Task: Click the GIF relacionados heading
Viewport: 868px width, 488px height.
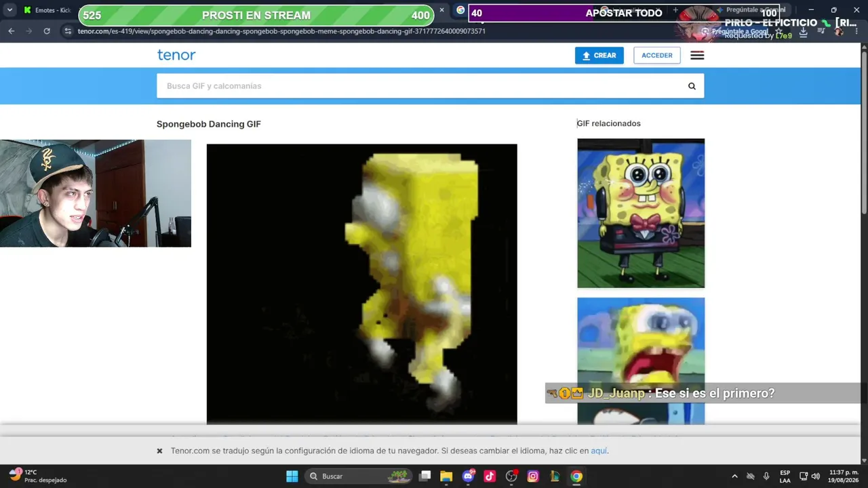Action: [x=609, y=123]
